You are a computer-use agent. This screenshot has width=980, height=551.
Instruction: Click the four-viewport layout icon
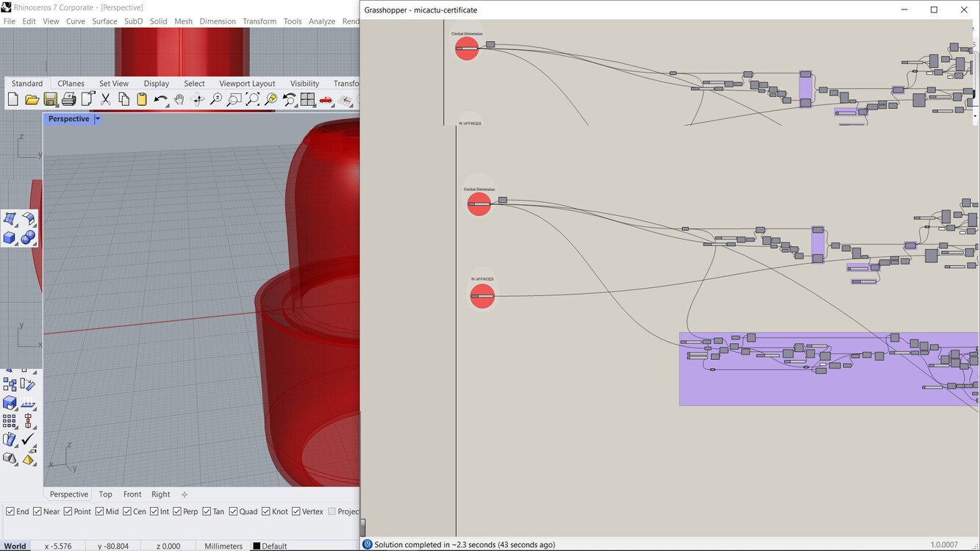[307, 99]
